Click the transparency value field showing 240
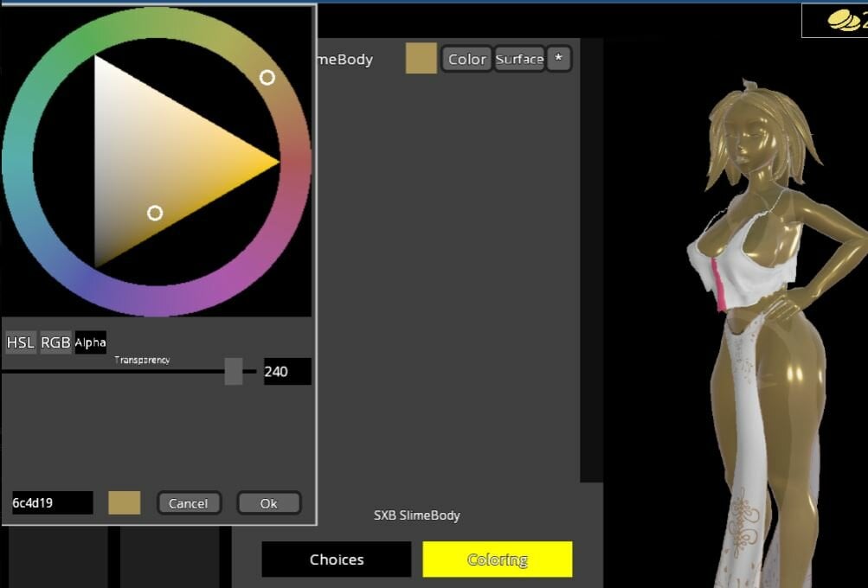This screenshot has width=868, height=588. [x=286, y=371]
